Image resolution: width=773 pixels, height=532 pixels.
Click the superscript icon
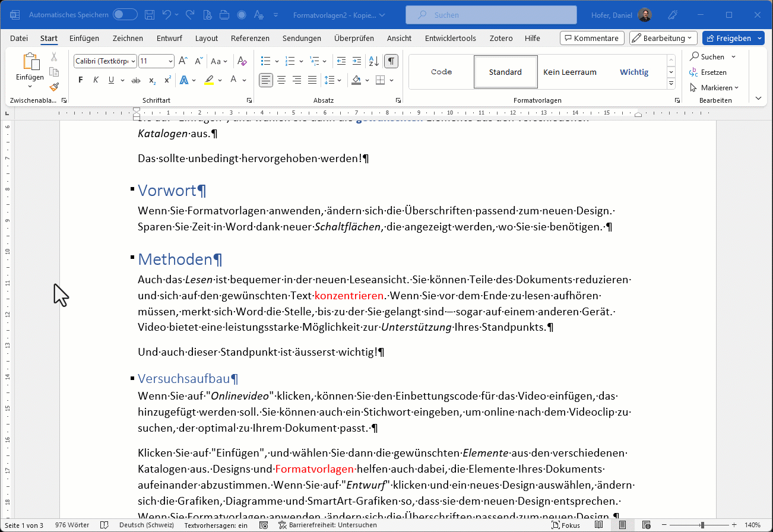168,80
